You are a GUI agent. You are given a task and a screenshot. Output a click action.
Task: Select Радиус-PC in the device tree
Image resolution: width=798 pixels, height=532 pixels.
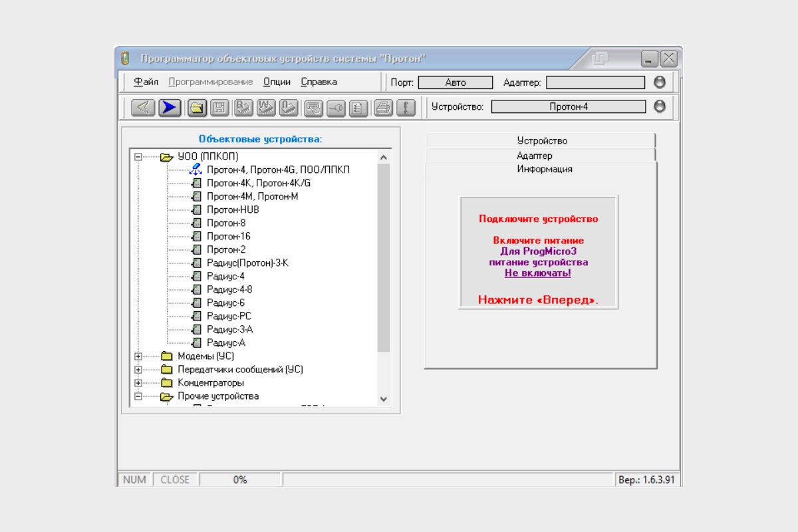[229, 316]
